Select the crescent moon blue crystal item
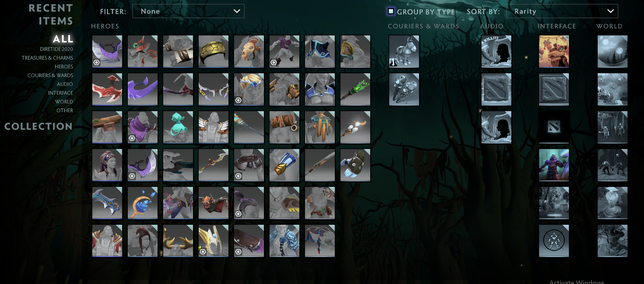 click(142, 203)
